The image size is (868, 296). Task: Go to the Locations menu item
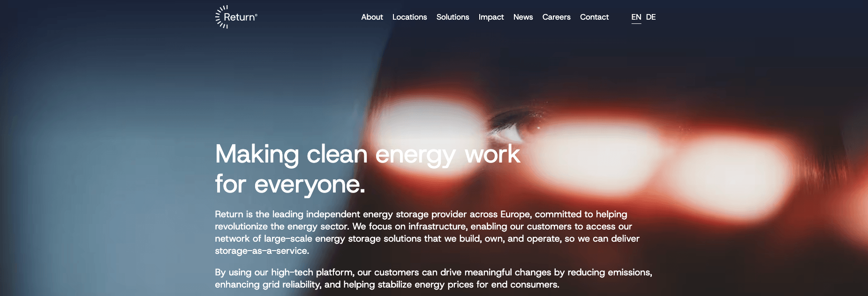point(409,17)
